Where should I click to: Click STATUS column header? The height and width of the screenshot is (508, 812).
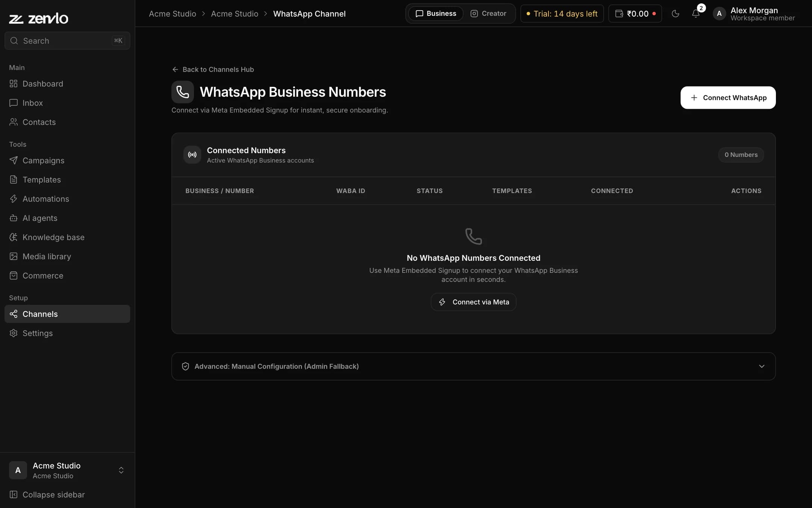coord(430,191)
